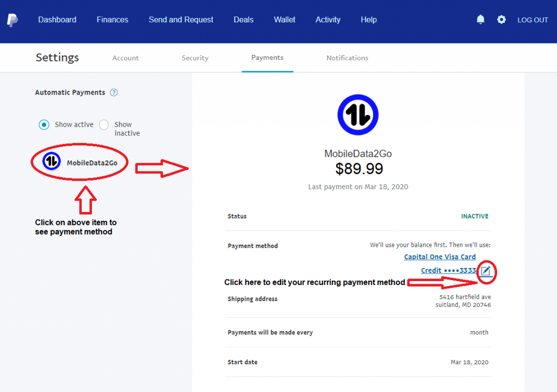Open the Wallet menu item
This screenshot has width=557, height=392.
coord(284,20)
